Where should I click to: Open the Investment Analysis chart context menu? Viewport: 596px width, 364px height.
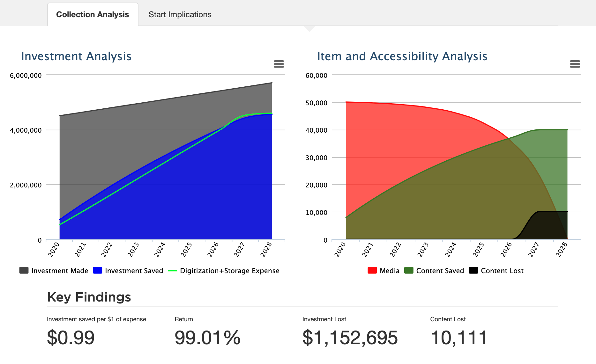(x=279, y=64)
